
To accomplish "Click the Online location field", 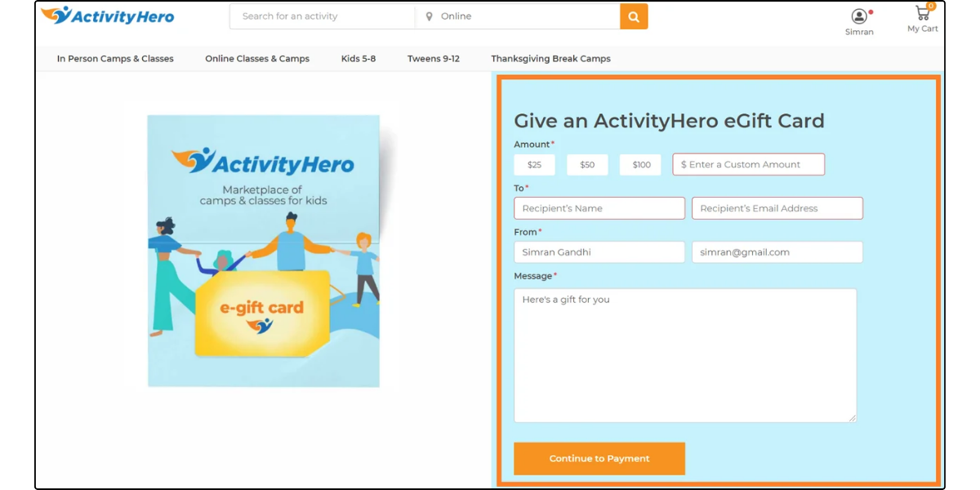I will pyautogui.click(x=518, y=16).
